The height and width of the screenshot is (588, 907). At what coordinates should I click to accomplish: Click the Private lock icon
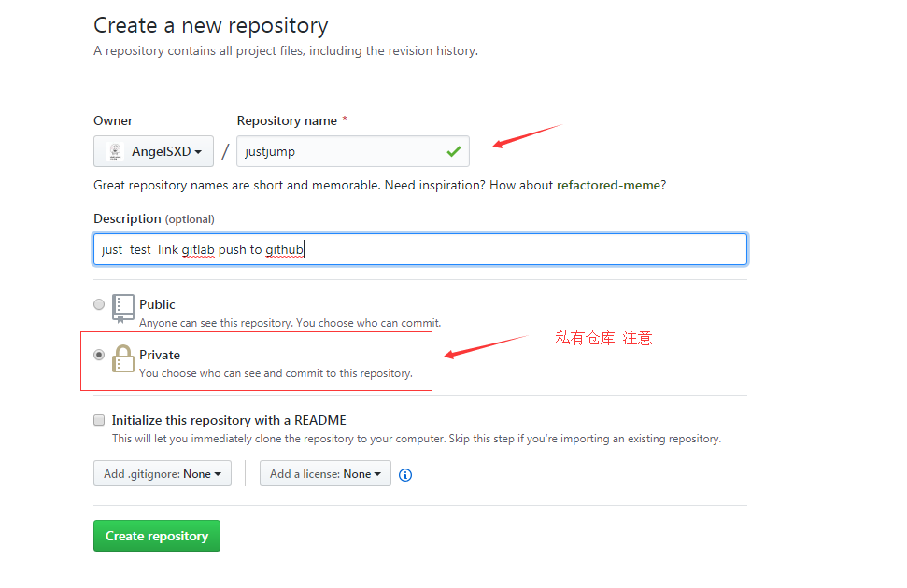click(x=122, y=358)
